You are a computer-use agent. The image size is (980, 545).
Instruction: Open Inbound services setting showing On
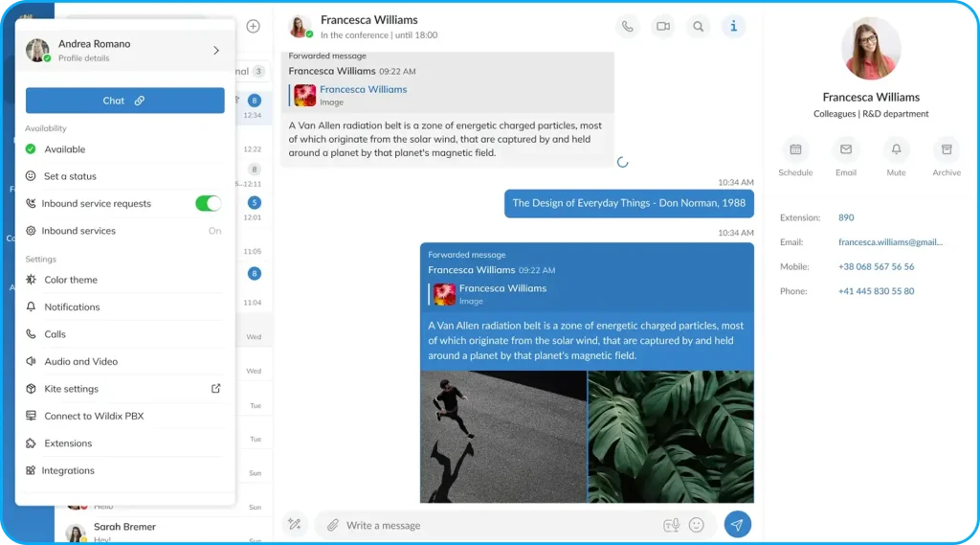124,231
